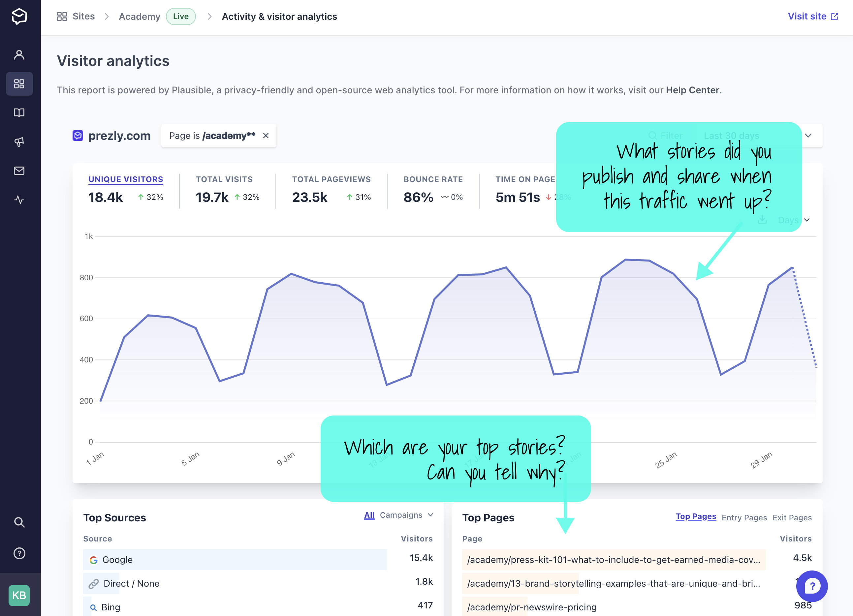Screen dimensions: 853x616
Task: Expand the date range dropdown chevron
Action: pos(808,136)
